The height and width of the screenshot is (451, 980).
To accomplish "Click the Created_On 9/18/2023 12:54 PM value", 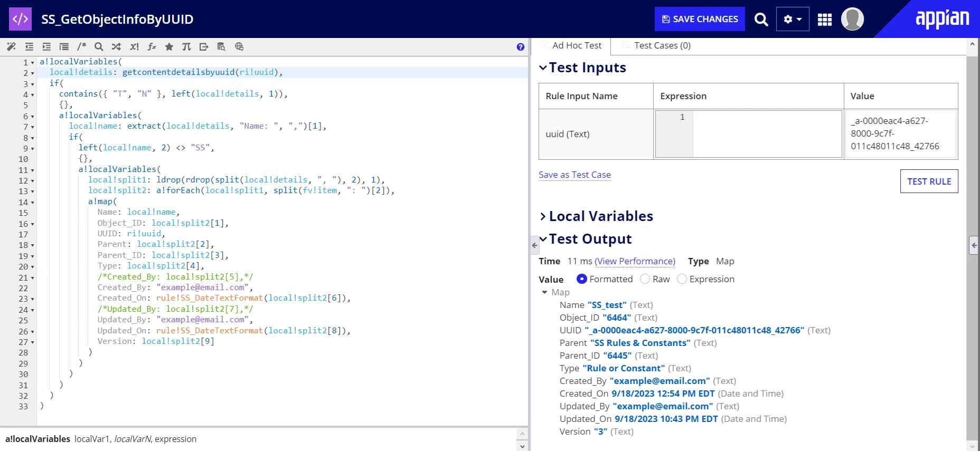I will [663, 394].
